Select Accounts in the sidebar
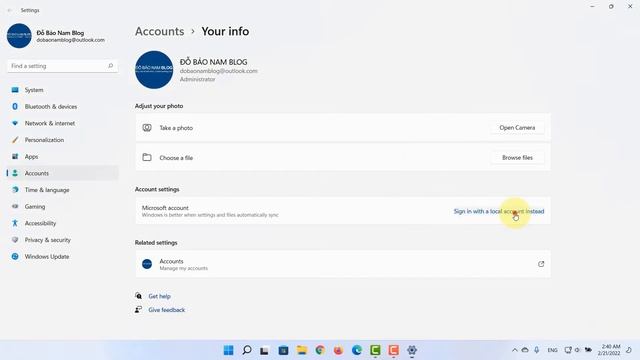This screenshot has height=360, width=640. [62, 173]
